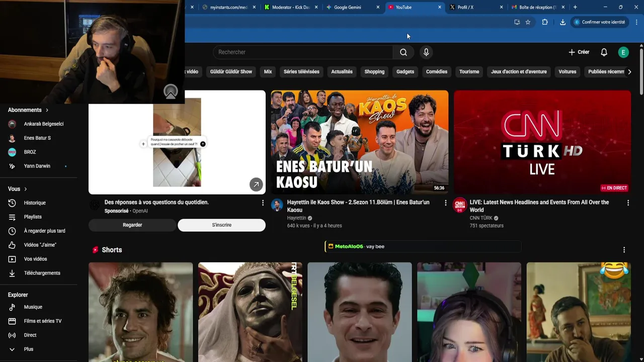Show more category chips with right arrow
Screen dimensions: 644x362
(x=629, y=72)
